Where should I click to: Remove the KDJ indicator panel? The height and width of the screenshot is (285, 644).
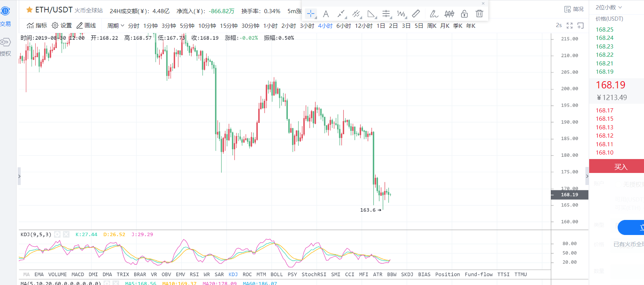point(66,234)
